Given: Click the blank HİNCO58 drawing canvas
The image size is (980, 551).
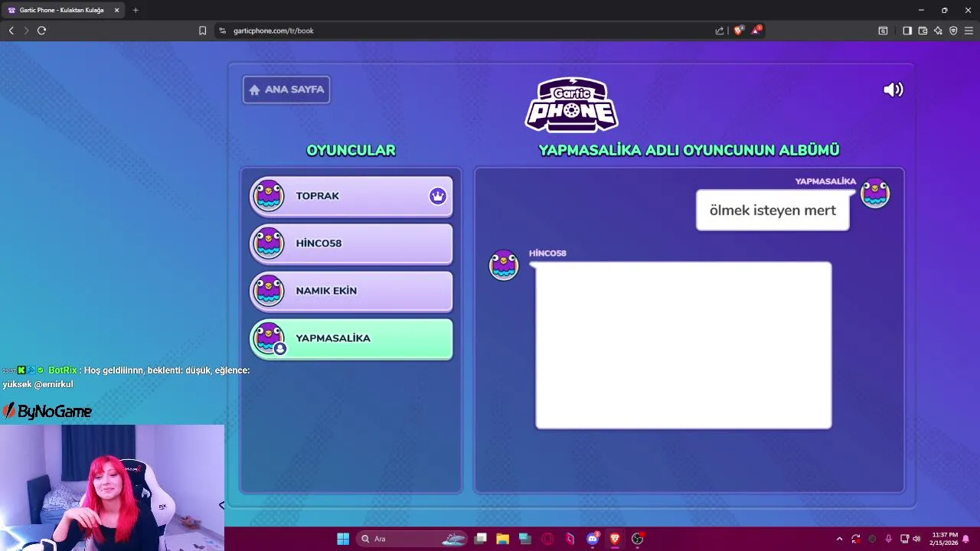Looking at the screenshot, I should point(684,345).
